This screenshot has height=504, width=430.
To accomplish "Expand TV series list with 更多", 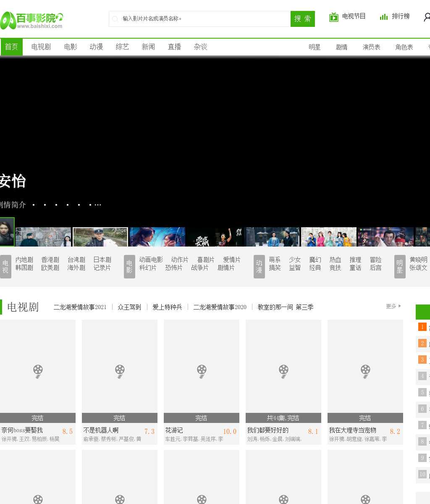I will 393,306.
